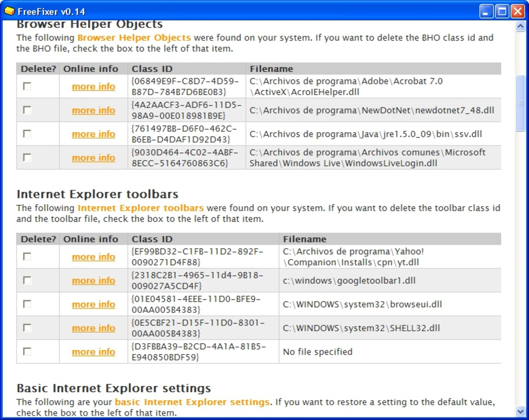Check delete box for newdotnet7_48.dll BHO

coord(27,110)
